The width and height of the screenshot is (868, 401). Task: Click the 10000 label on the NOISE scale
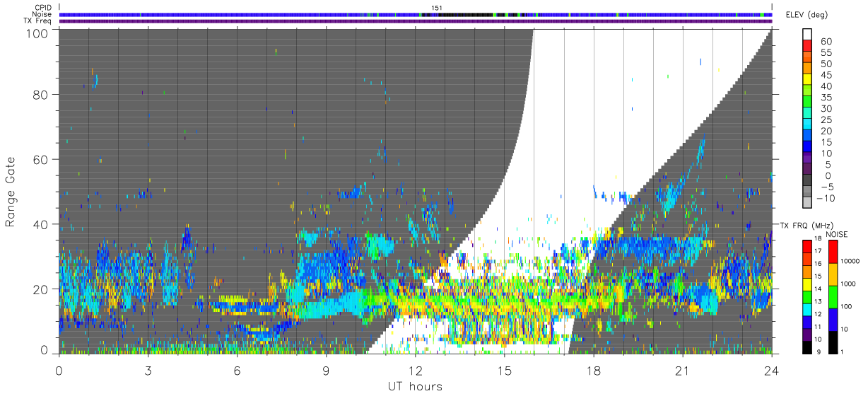[x=850, y=261]
